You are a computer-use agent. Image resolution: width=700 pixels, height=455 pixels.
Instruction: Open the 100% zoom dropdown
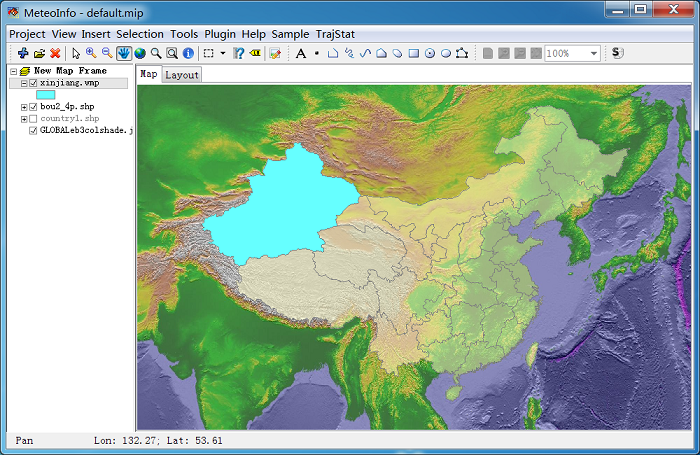593,54
